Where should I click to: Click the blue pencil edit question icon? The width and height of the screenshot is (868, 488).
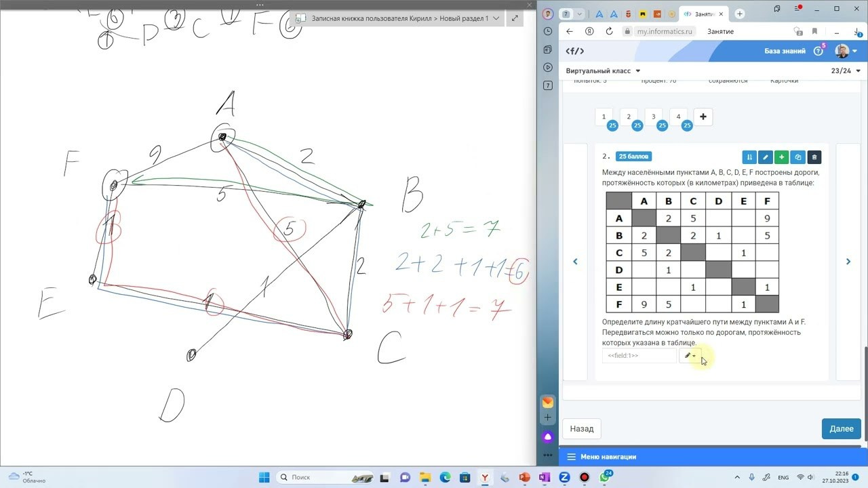tap(766, 157)
